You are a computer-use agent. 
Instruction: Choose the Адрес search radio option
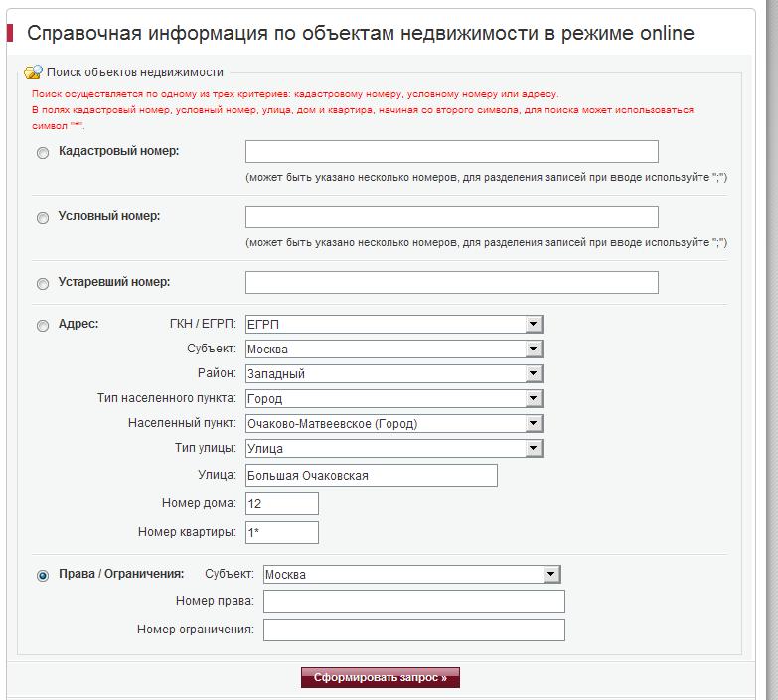click(43, 326)
